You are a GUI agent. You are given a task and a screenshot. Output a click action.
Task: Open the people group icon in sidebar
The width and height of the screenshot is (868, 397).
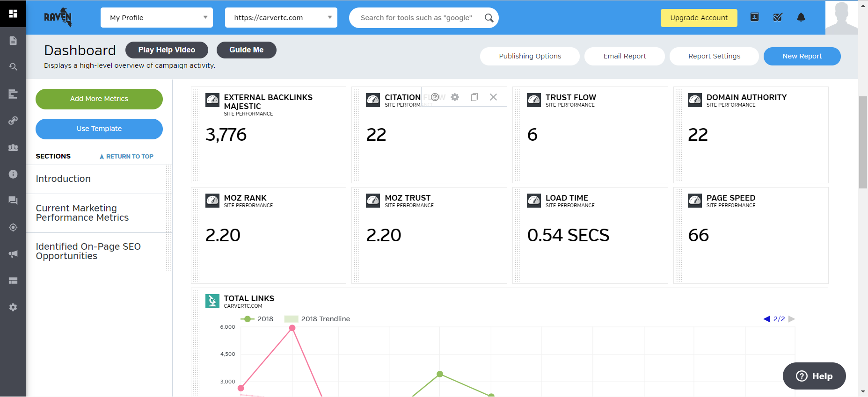click(x=13, y=147)
